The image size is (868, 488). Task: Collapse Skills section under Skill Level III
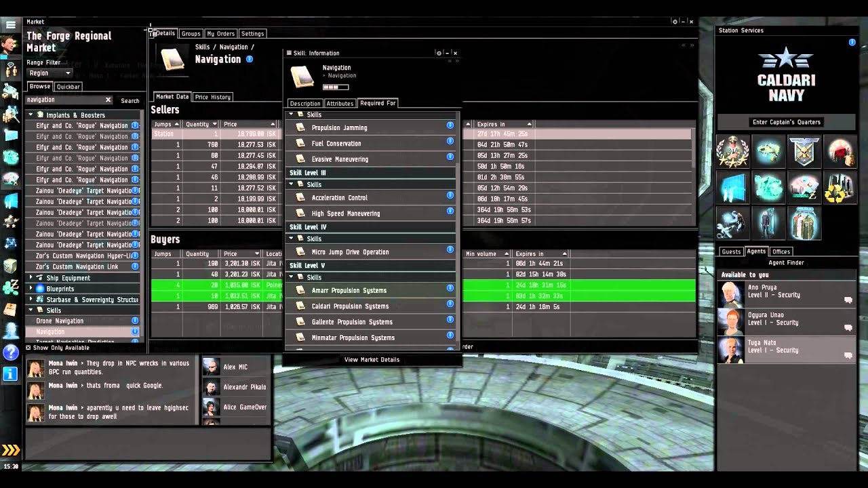[x=292, y=184]
